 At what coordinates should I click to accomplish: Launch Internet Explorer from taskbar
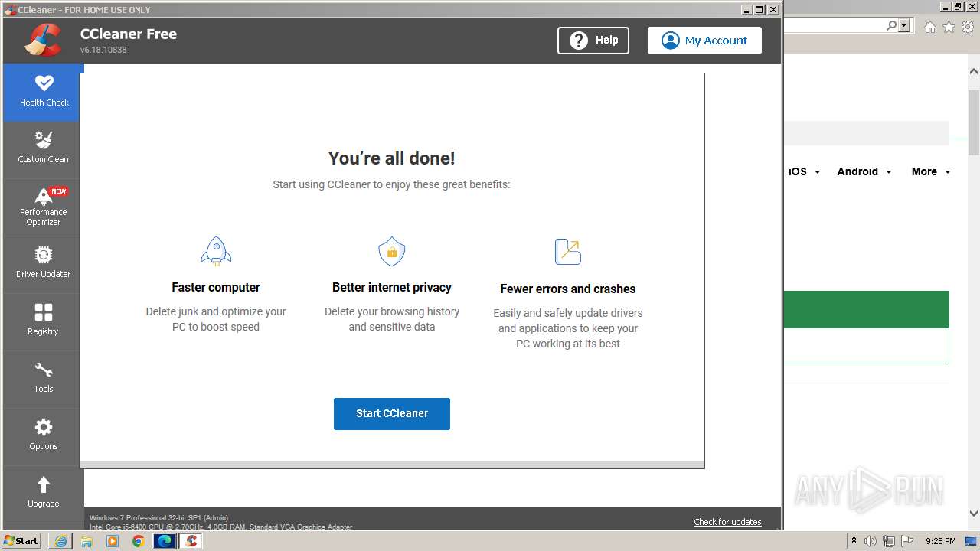pos(60,541)
